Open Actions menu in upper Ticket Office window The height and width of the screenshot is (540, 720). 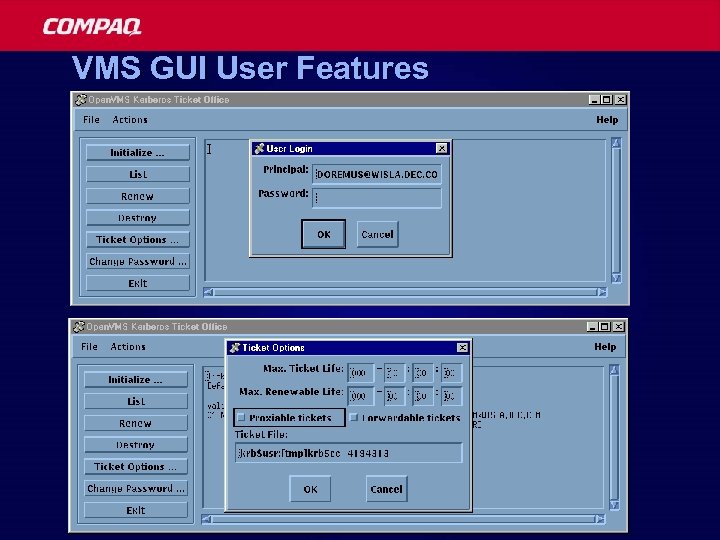[130, 119]
